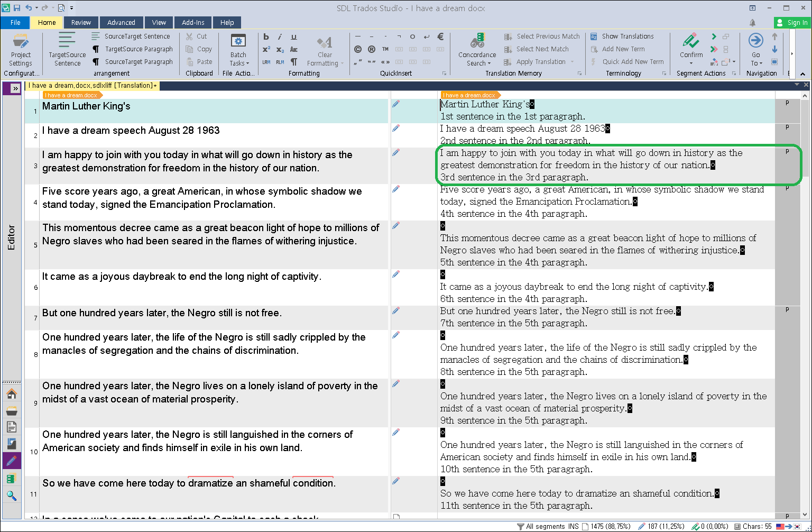Insert the degree symbol from QuickInsert
The image size is (812, 532).
pyautogui.click(x=413, y=36)
